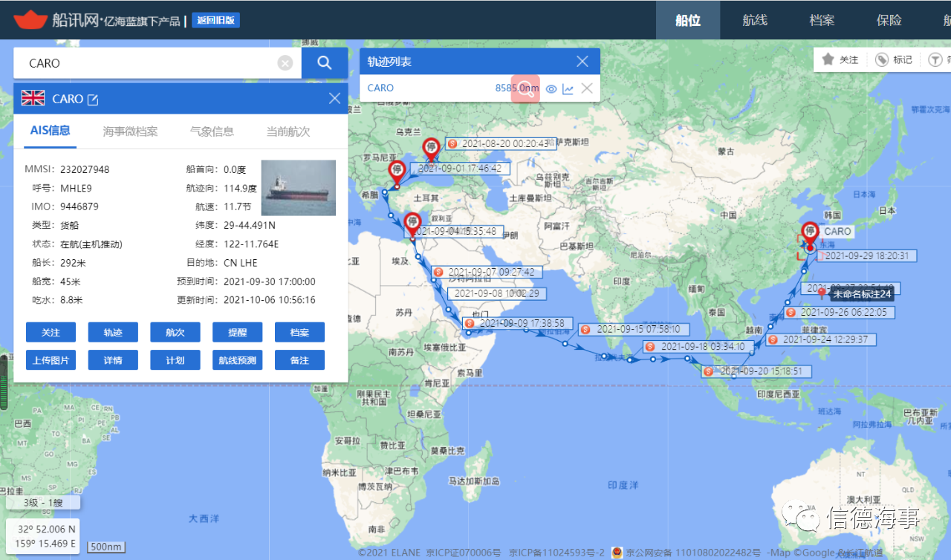Click orange S icon at 2021-09-18 03:34:10

point(650,347)
